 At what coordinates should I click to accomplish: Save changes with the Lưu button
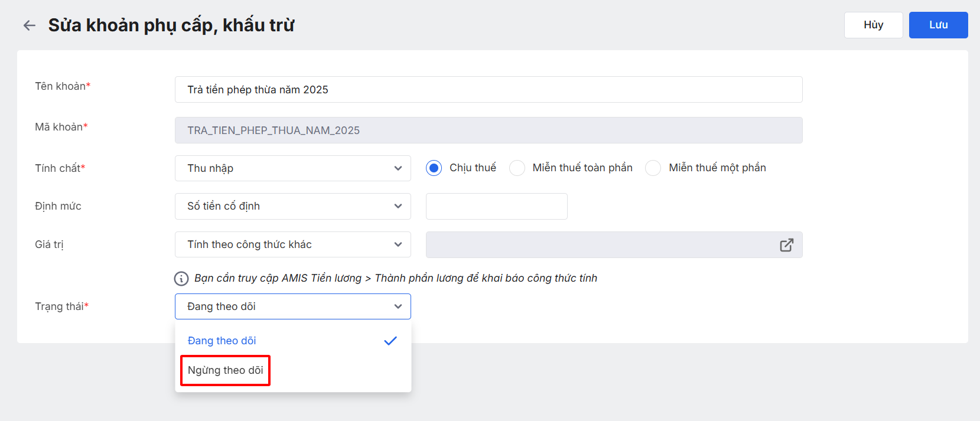click(x=937, y=25)
